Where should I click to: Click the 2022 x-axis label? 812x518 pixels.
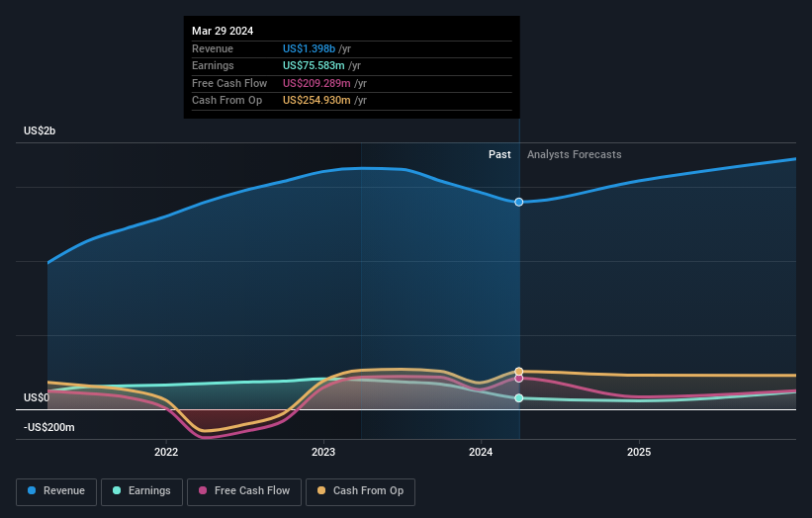[166, 452]
